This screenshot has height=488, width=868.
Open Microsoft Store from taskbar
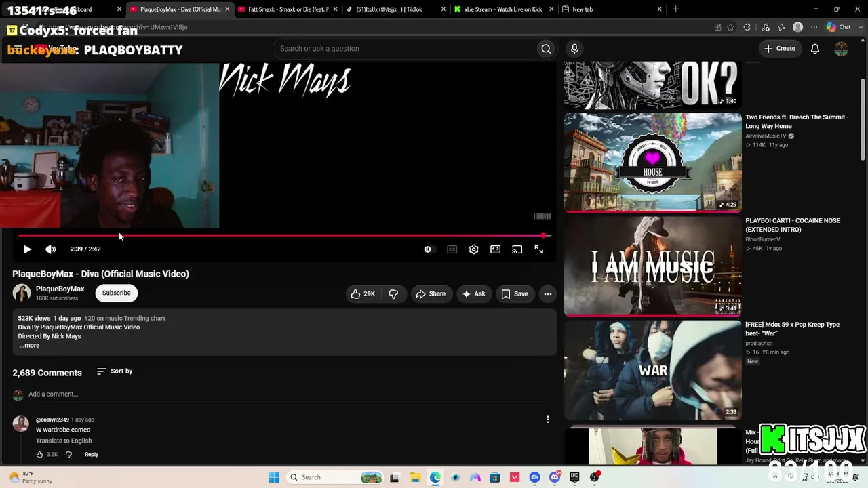tap(495, 477)
